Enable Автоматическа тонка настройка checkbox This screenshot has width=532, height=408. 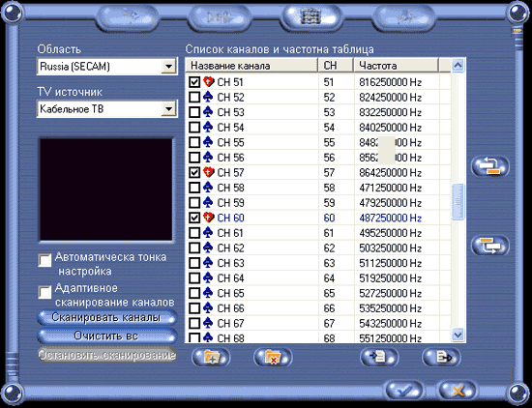[44, 260]
